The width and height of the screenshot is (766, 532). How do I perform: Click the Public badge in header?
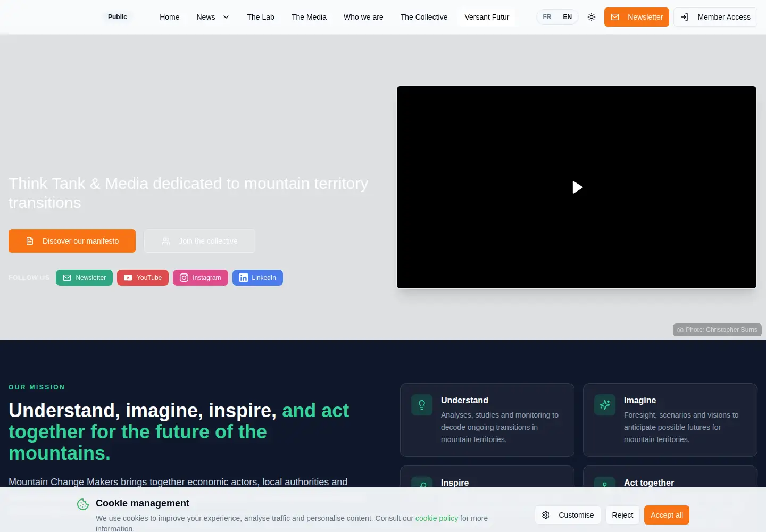[118, 17]
